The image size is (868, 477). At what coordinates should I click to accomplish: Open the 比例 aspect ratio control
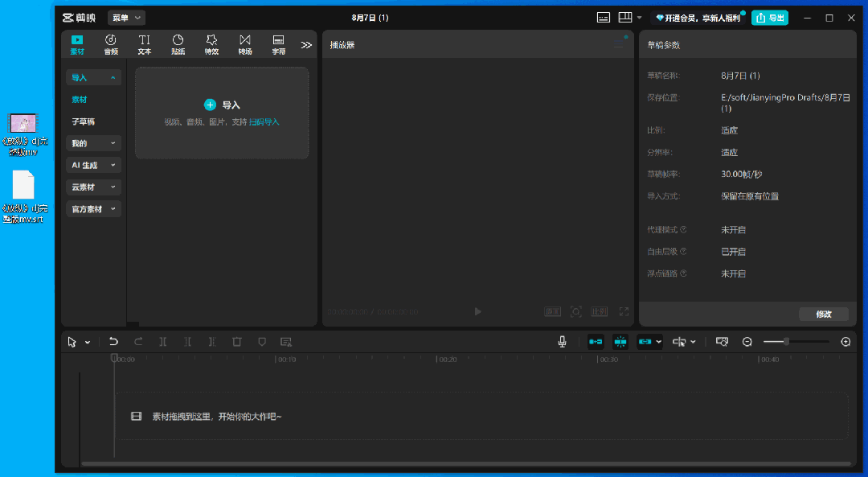coord(600,312)
